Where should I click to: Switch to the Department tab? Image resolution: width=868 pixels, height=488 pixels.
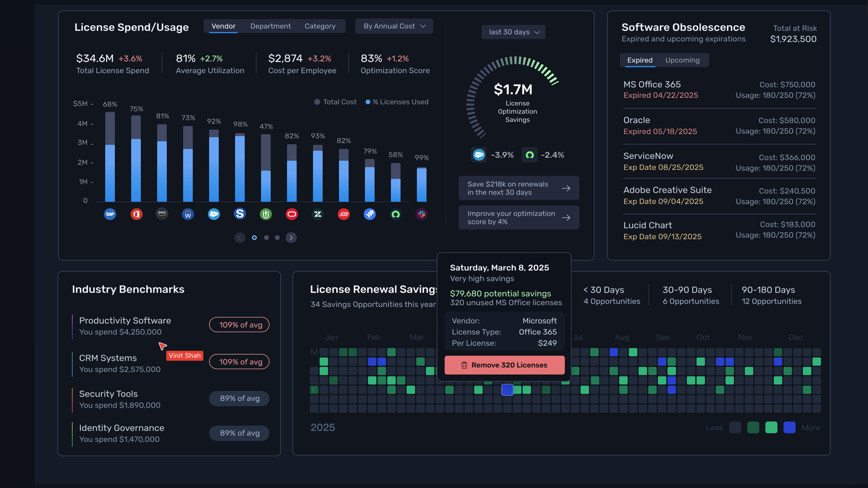[271, 26]
